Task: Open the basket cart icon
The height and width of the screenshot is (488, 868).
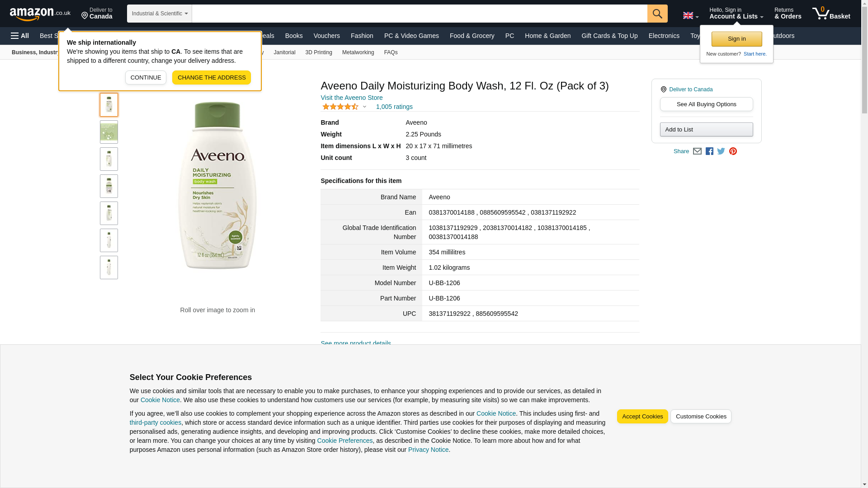Action: tap(831, 14)
